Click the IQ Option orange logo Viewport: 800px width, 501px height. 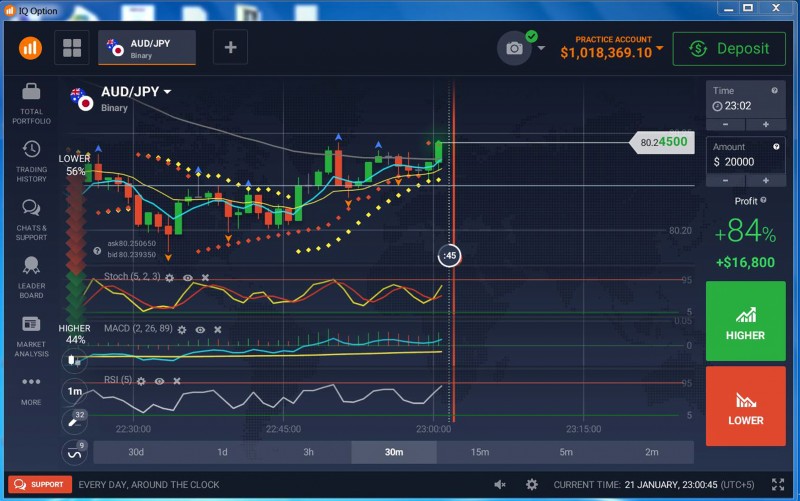pyautogui.click(x=30, y=48)
